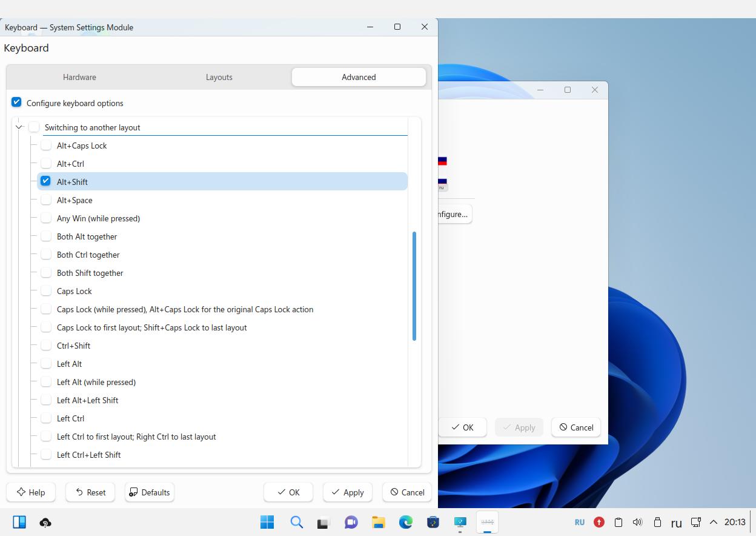This screenshot has width=756, height=536.
Task: Click the Apply button in Keyboard settings
Action: click(x=347, y=492)
